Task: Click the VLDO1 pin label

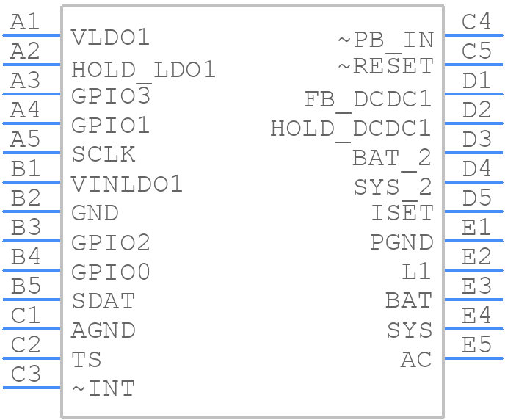Action: pyautogui.click(x=110, y=37)
